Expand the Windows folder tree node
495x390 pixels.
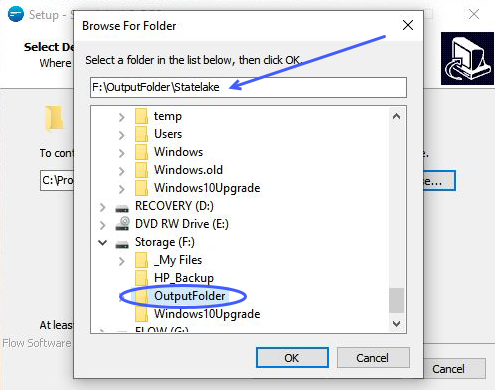coord(122,153)
